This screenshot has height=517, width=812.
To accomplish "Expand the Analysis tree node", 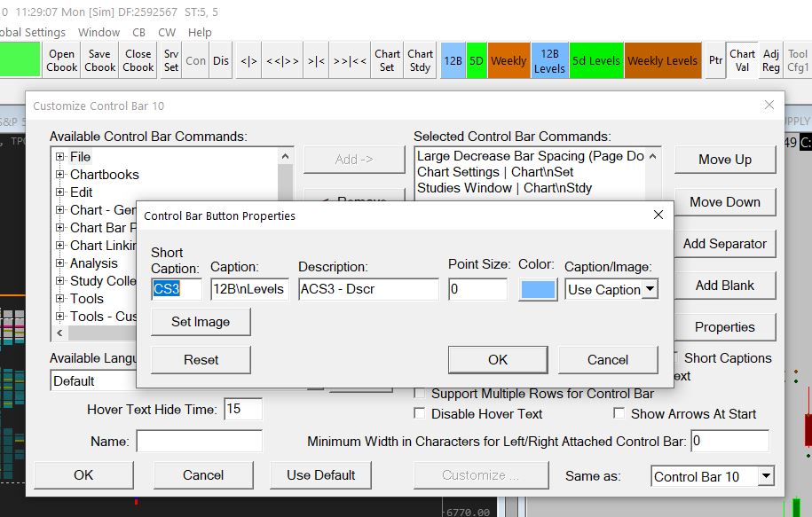I will 60,262.
